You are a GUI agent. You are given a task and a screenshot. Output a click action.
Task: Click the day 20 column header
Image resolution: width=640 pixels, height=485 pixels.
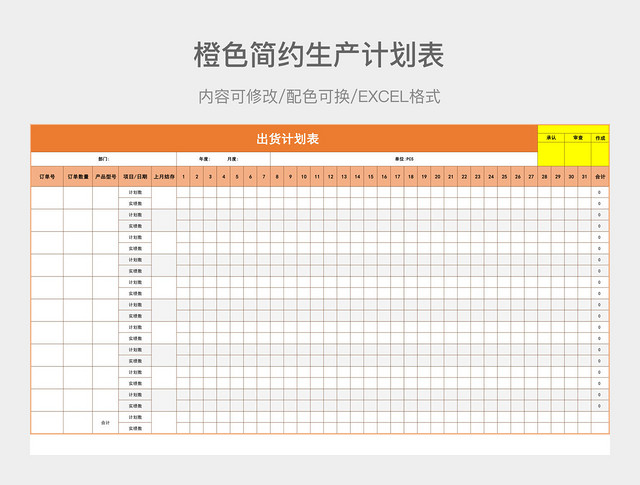pos(438,177)
